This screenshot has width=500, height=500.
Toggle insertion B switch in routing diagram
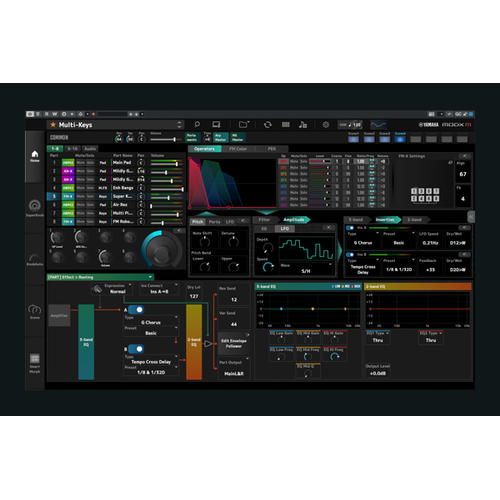pos(136,349)
